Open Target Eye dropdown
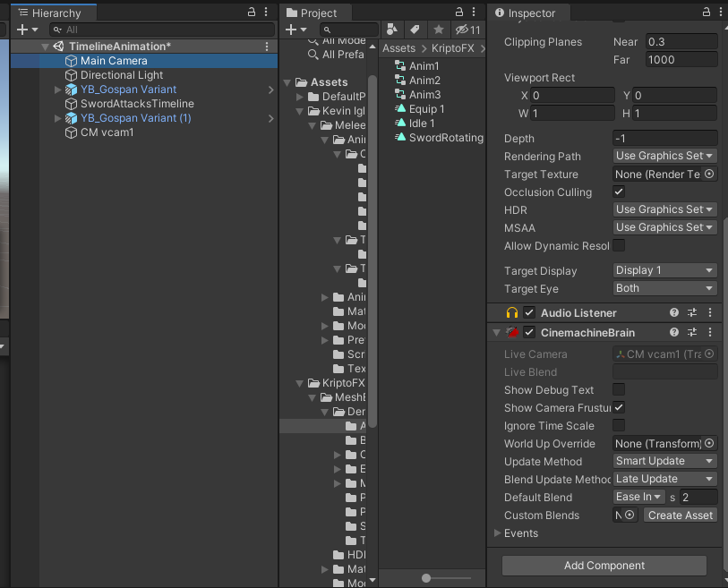This screenshot has height=588, width=728. pos(664,288)
